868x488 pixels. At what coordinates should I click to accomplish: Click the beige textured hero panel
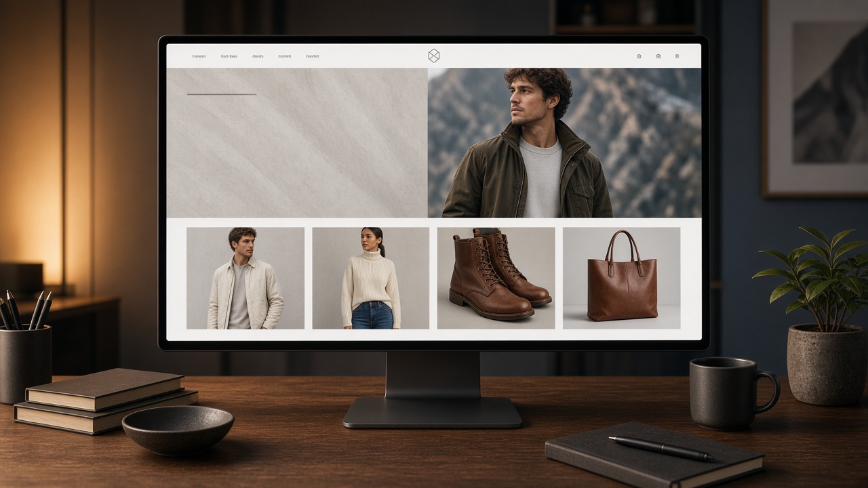[297, 142]
